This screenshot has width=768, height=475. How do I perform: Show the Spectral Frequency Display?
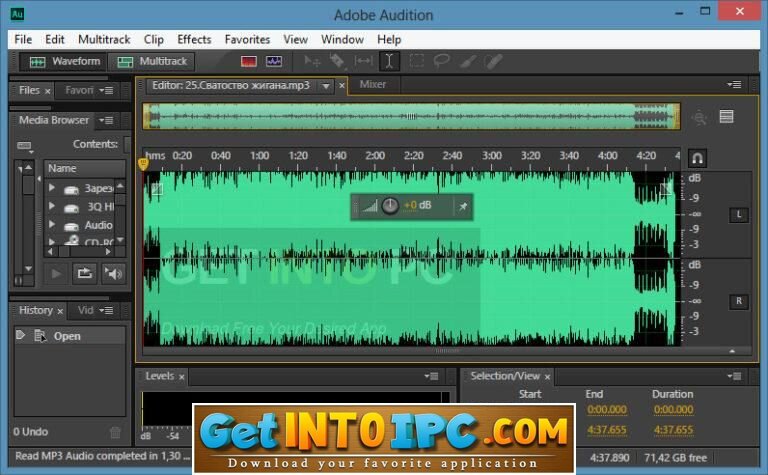(249, 62)
